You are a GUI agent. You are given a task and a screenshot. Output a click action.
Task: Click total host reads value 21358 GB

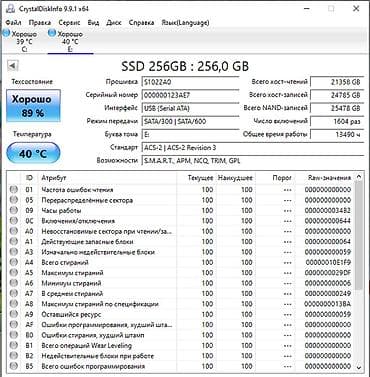337,82
